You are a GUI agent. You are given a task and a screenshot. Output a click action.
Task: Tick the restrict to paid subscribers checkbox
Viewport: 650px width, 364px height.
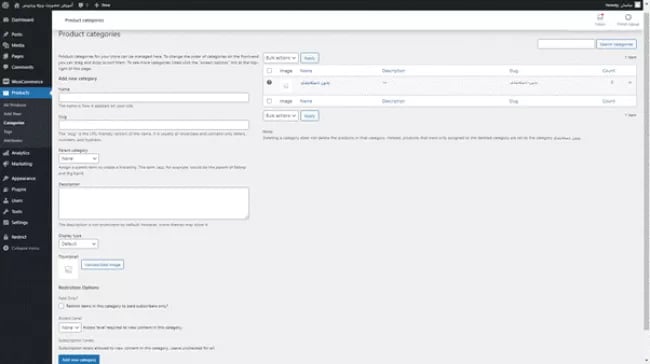pos(61,306)
